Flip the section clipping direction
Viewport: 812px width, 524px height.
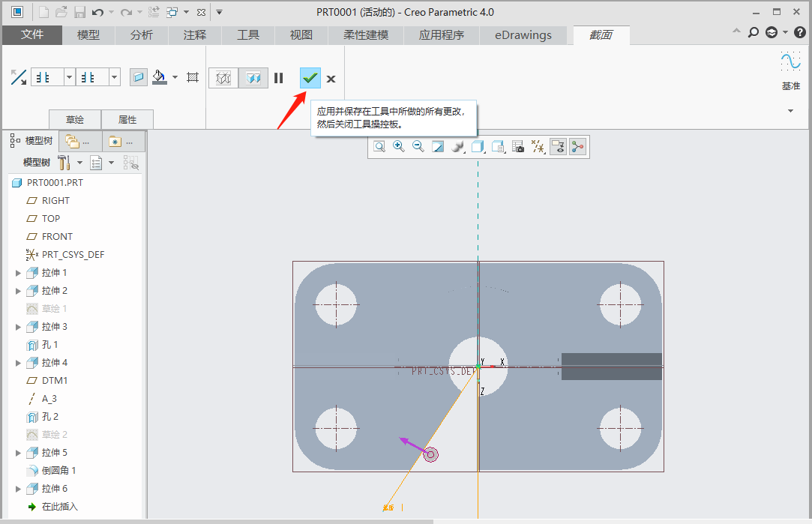[18, 78]
